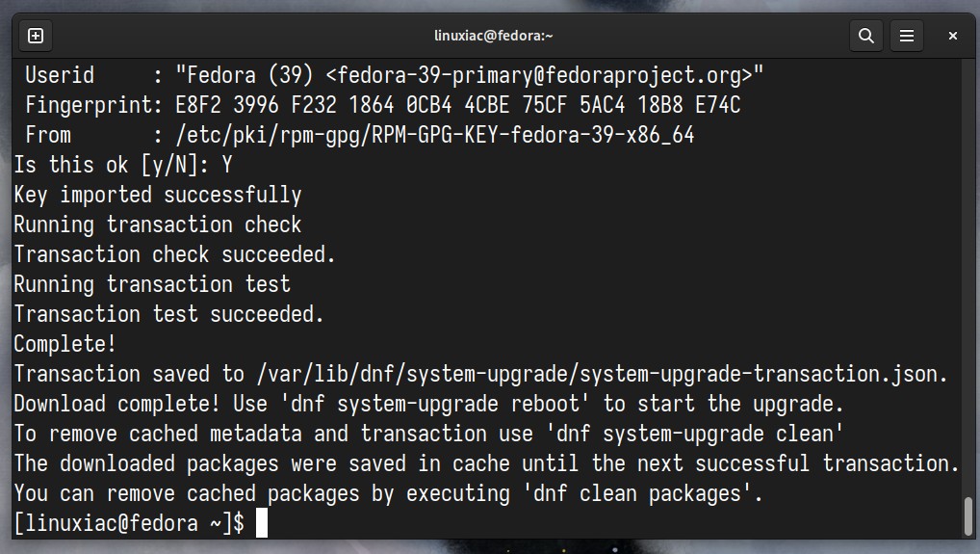Click the fedoraproject.org email address
Screen dimensions: 980x554
click(x=539, y=75)
